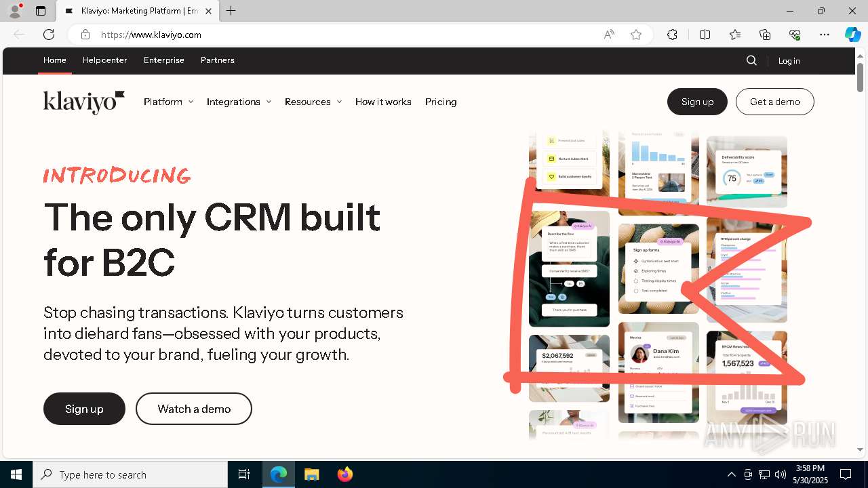Click the header Sign up button
This screenshot has height=488, width=868.
[x=697, y=102]
